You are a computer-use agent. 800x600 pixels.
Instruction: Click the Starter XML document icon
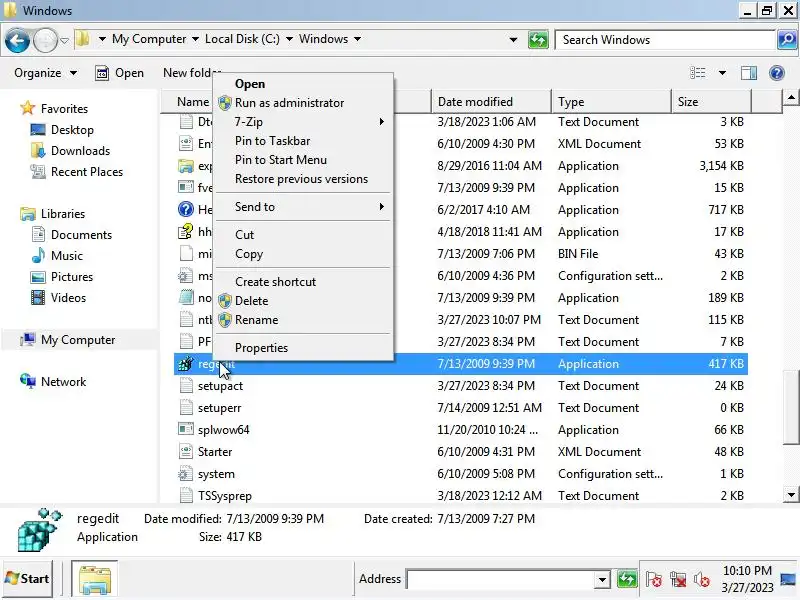click(185, 452)
